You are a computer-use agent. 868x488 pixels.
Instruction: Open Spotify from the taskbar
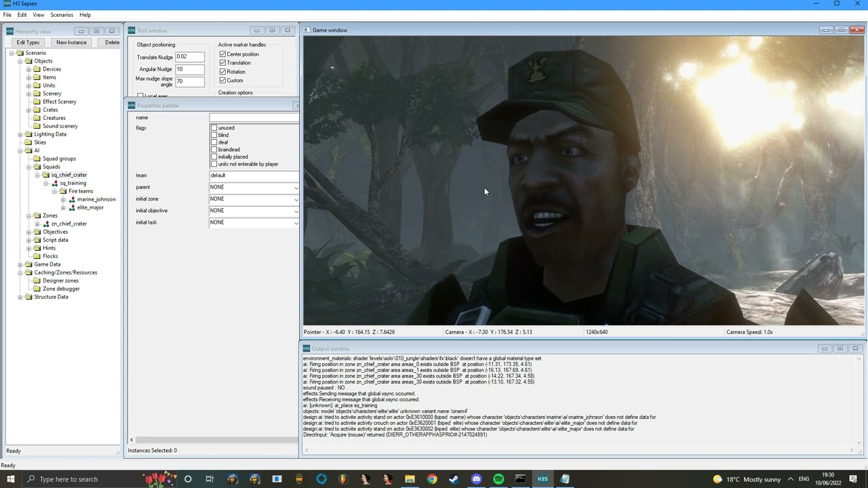(498, 479)
